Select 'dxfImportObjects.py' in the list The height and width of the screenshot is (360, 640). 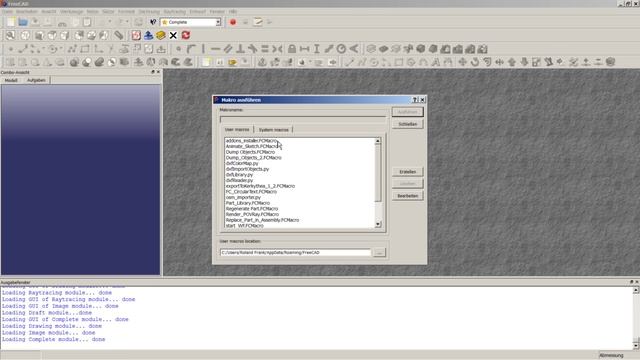[247, 169]
